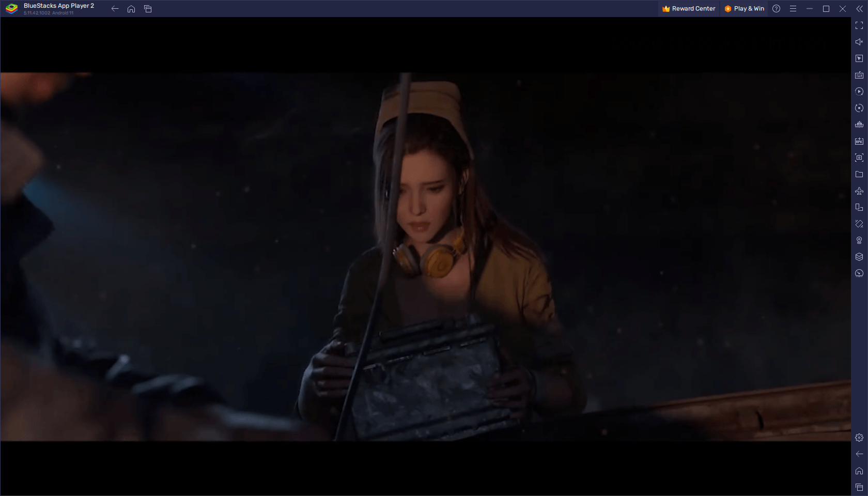Image resolution: width=868 pixels, height=496 pixels.
Task: Open the multi-instance manager layers icon
Action: (x=859, y=257)
